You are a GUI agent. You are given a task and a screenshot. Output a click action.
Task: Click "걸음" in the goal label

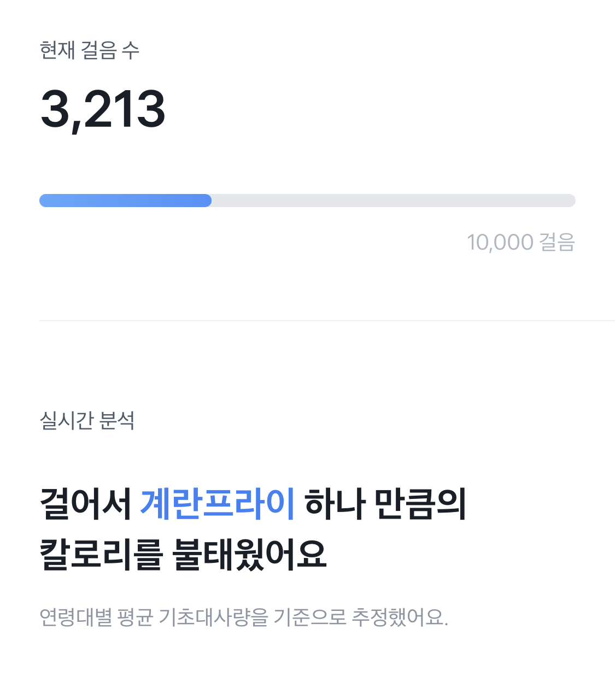click(557, 242)
